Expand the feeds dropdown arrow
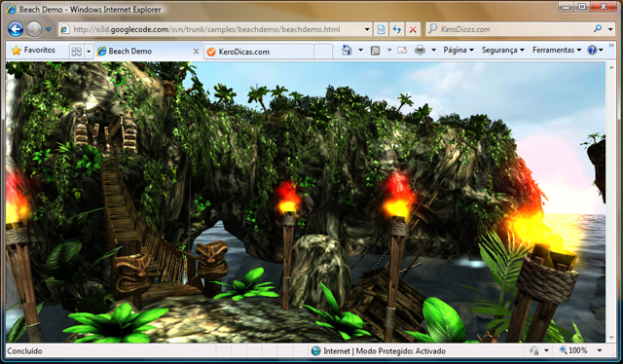623x364 pixels. point(389,50)
